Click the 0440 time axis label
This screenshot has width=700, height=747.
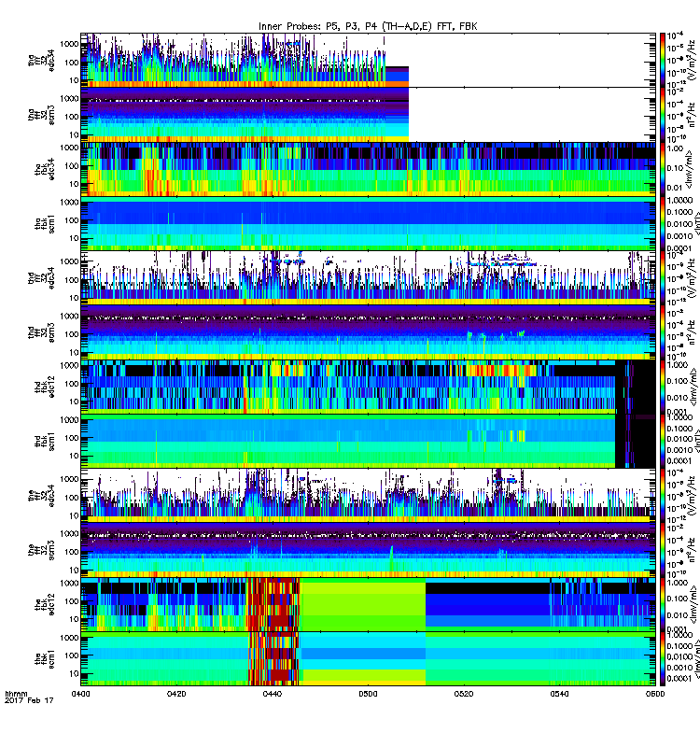coord(272,694)
